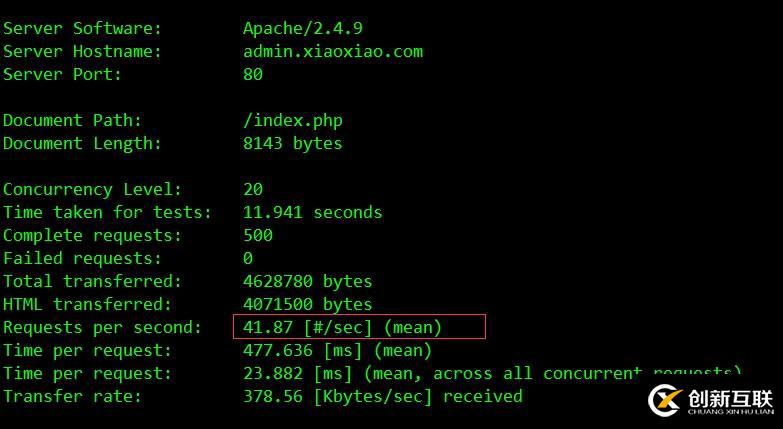Click the Chinese watermark text beside logo
Image resolution: width=783 pixels, height=429 pixels.
tap(731, 397)
